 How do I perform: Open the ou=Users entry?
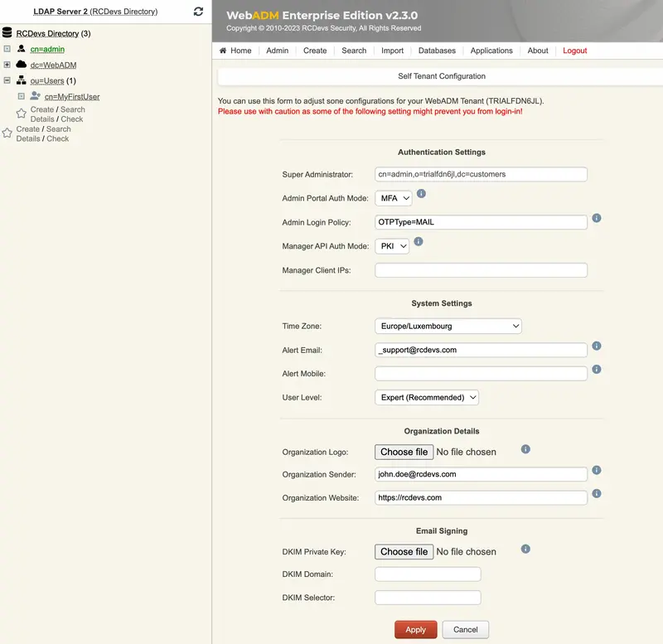[x=47, y=80]
